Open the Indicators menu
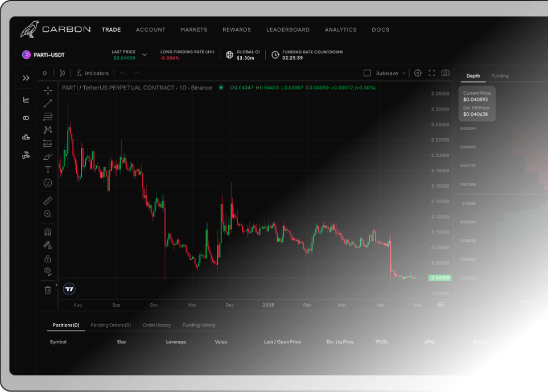 pos(93,73)
